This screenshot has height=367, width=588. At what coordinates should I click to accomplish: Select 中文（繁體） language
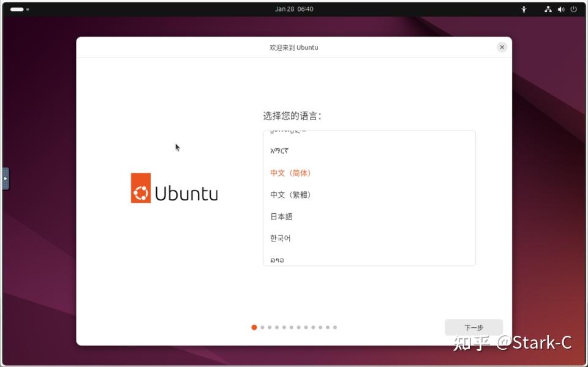coord(369,195)
